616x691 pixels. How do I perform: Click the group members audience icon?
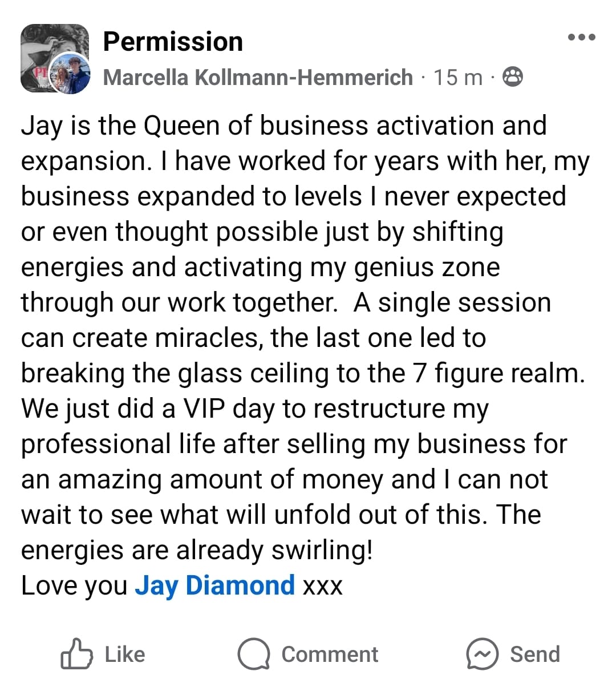[513, 76]
